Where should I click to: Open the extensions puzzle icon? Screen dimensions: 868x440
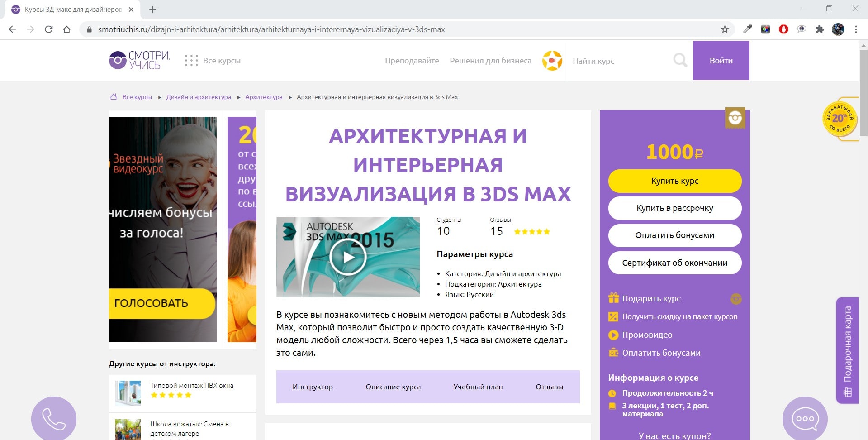820,29
